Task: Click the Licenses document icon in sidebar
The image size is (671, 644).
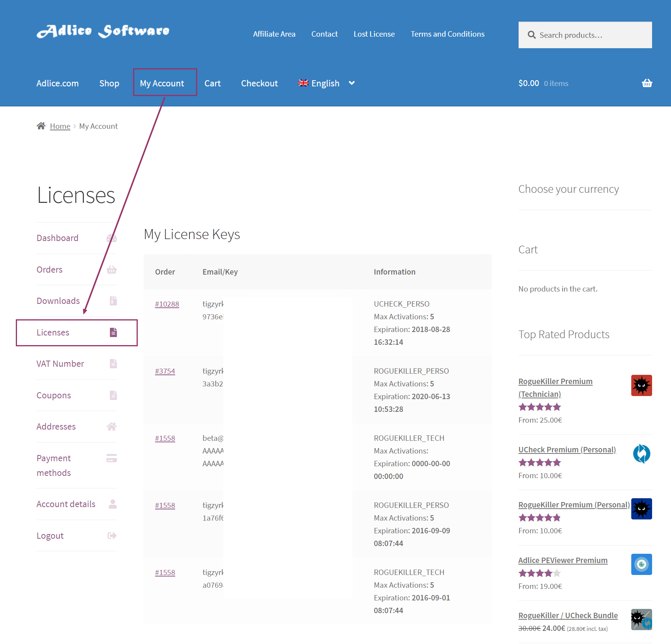Action: coord(113,332)
